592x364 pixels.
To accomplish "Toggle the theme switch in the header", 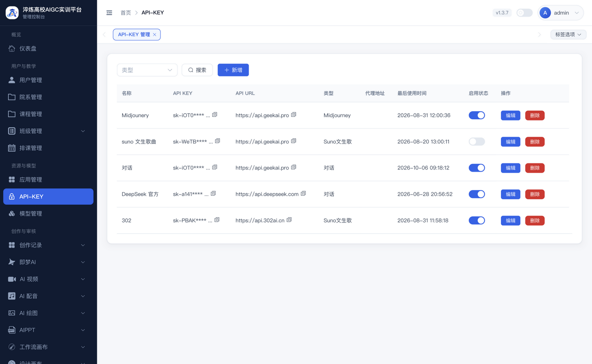I will point(524,13).
